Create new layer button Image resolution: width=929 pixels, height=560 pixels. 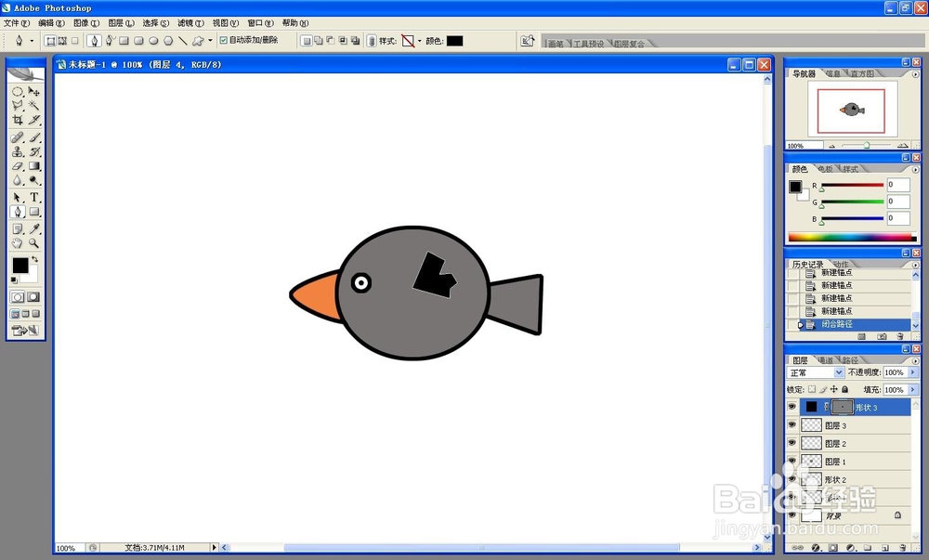point(885,548)
